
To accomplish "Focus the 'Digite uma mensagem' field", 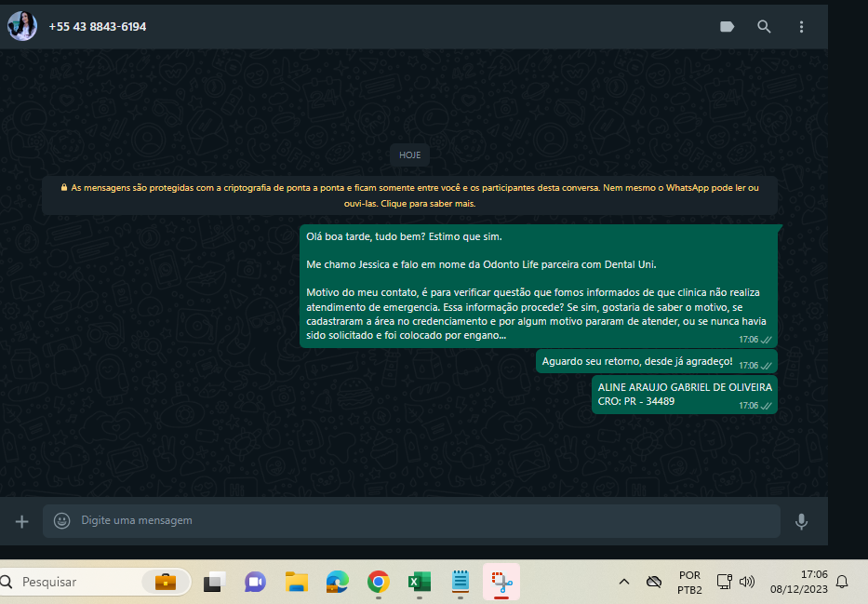I will 411,520.
